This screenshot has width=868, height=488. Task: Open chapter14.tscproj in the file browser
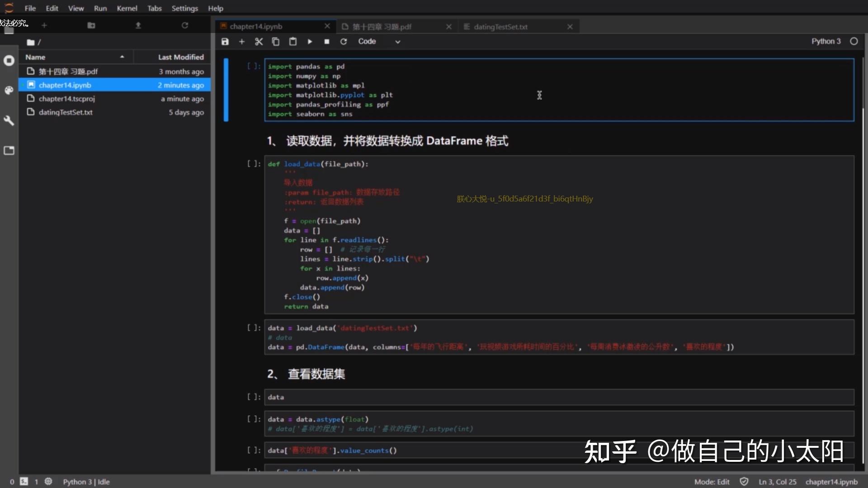click(66, 99)
